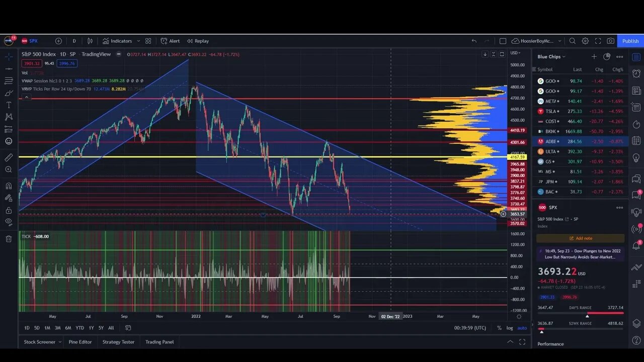This screenshot has height=362, width=644.
Task: Select the ruler measure tool
Action: (x=9, y=157)
